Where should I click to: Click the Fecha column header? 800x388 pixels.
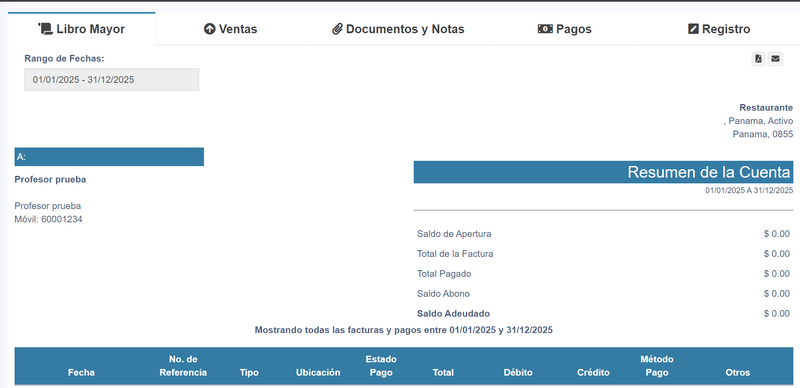click(81, 373)
